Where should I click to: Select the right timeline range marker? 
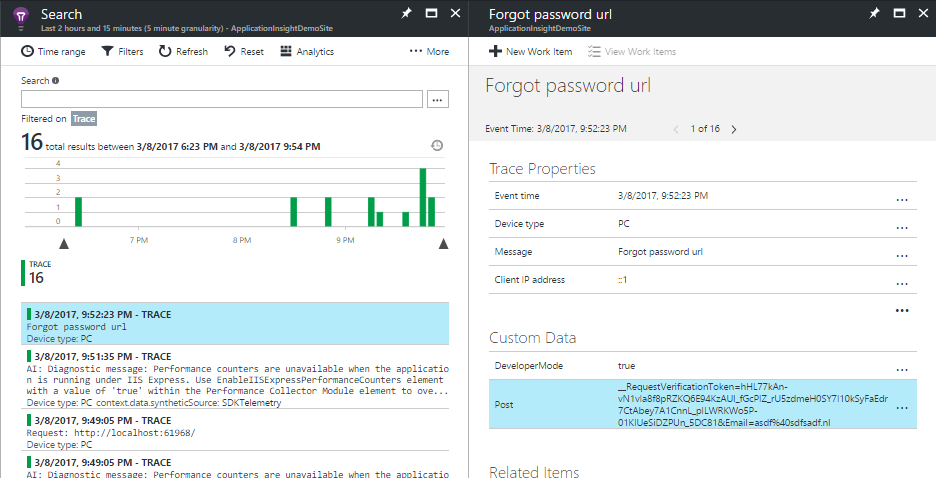(x=444, y=243)
